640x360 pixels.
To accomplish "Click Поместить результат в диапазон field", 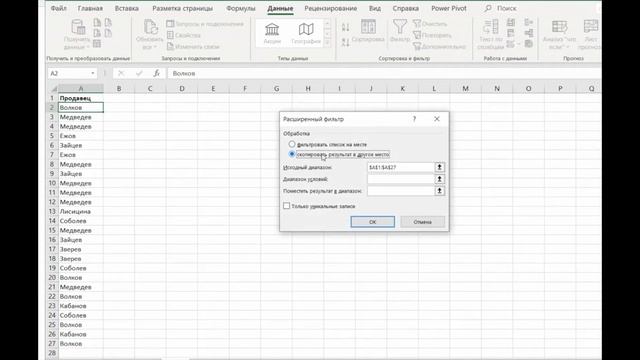I will click(x=400, y=191).
